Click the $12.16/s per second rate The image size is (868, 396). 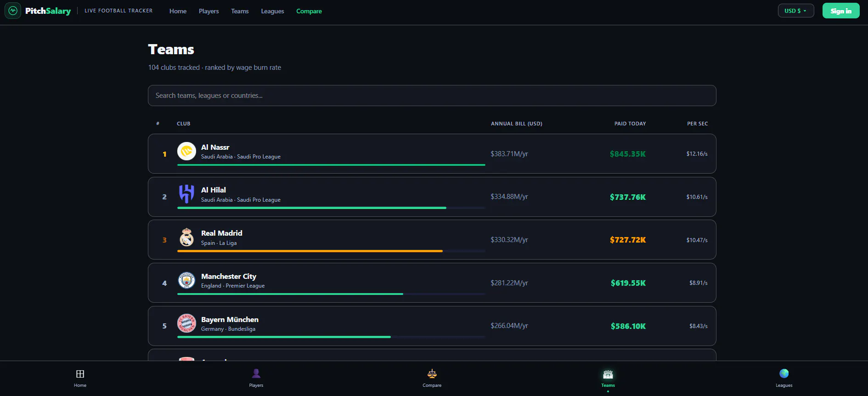(x=697, y=153)
